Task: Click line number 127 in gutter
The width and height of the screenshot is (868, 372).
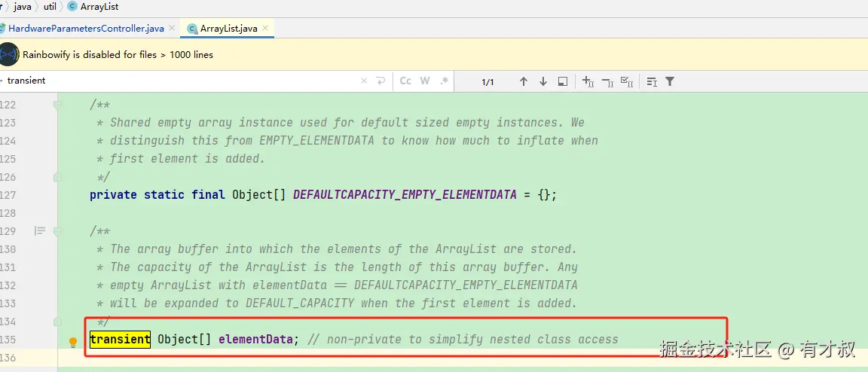Action: click(8, 195)
